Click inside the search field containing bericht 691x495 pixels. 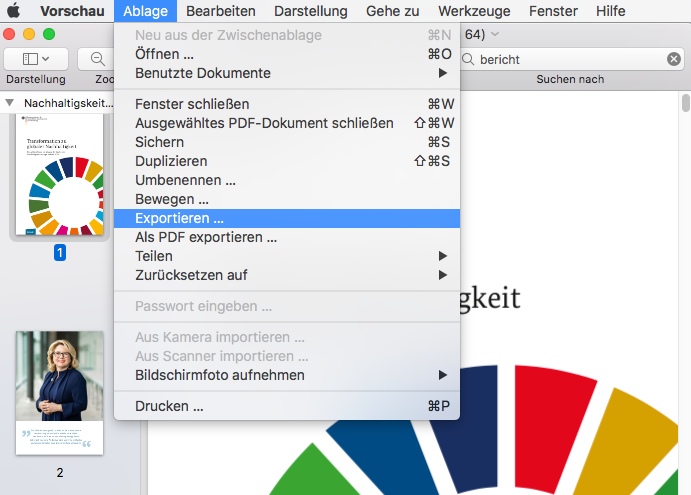(x=570, y=60)
